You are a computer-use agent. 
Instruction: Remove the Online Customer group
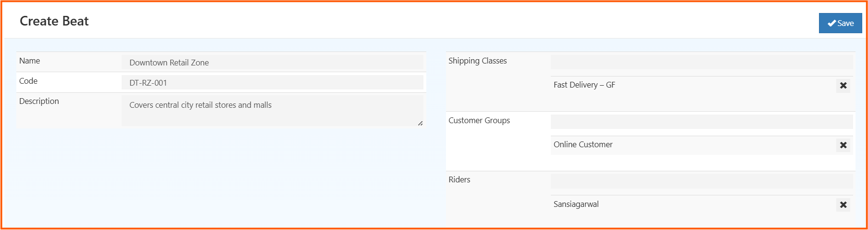click(x=843, y=145)
